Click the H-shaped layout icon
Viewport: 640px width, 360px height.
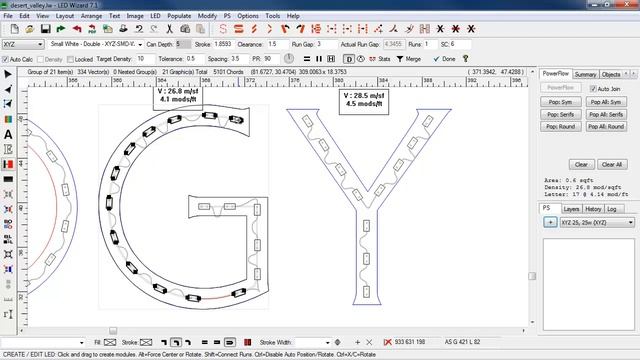(331, 59)
